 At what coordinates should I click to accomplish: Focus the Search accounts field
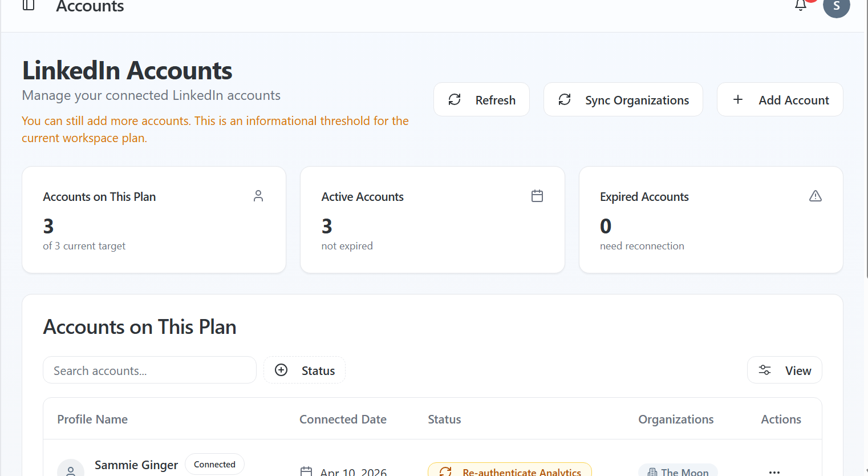point(149,370)
